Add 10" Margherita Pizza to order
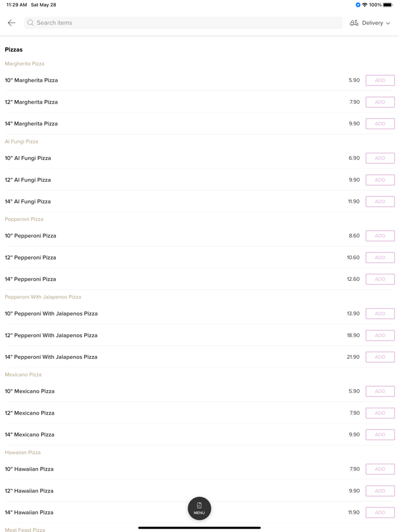The width and height of the screenshot is (399, 532). [380, 80]
